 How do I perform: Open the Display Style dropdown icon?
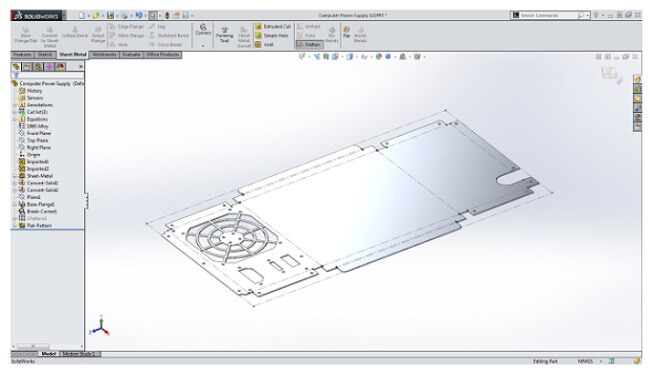pos(351,56)
